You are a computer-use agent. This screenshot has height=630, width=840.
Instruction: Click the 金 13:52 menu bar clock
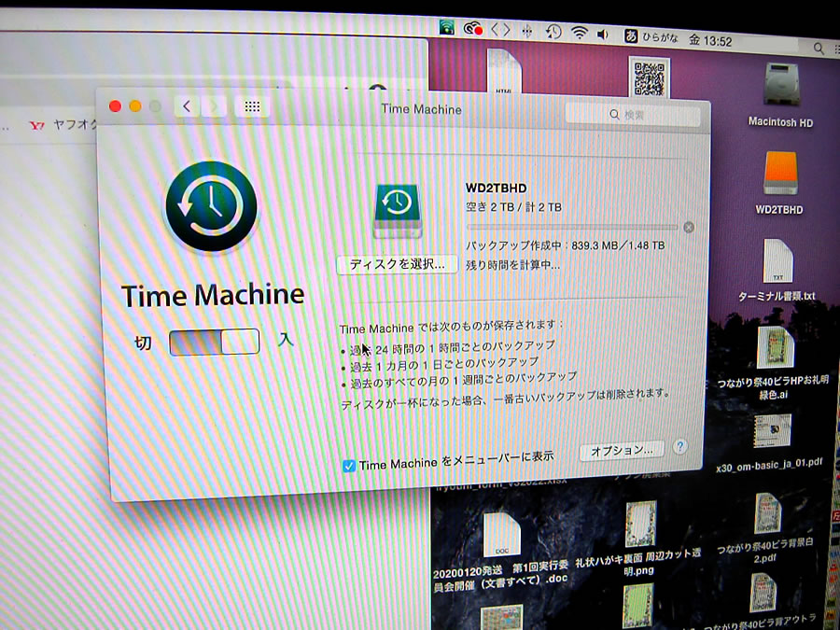coord(710,41)
